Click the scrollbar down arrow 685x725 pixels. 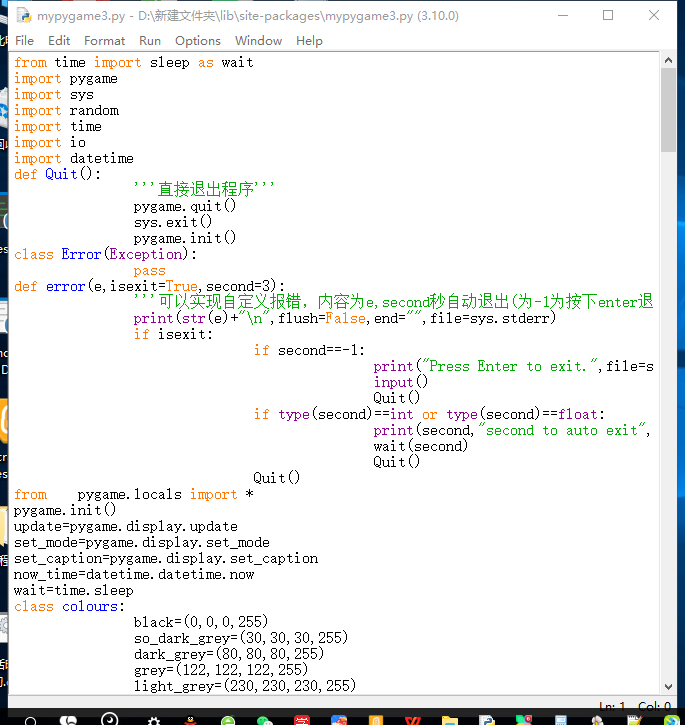[x=668, y=687]
